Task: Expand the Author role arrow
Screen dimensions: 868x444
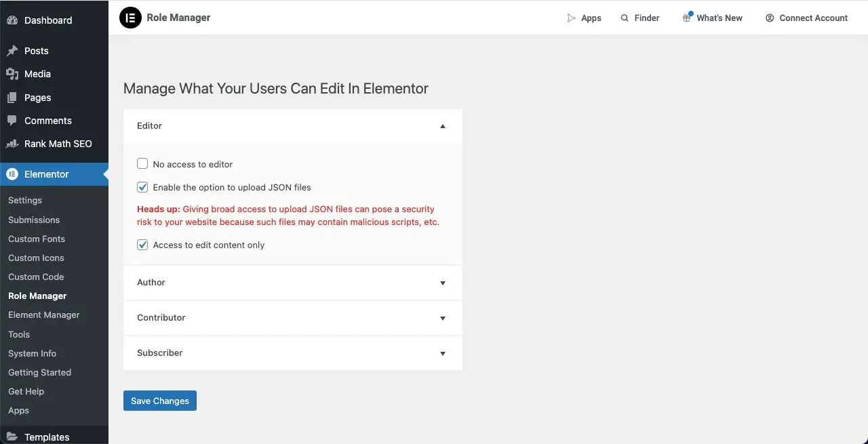Action: (x=443, y=283)
